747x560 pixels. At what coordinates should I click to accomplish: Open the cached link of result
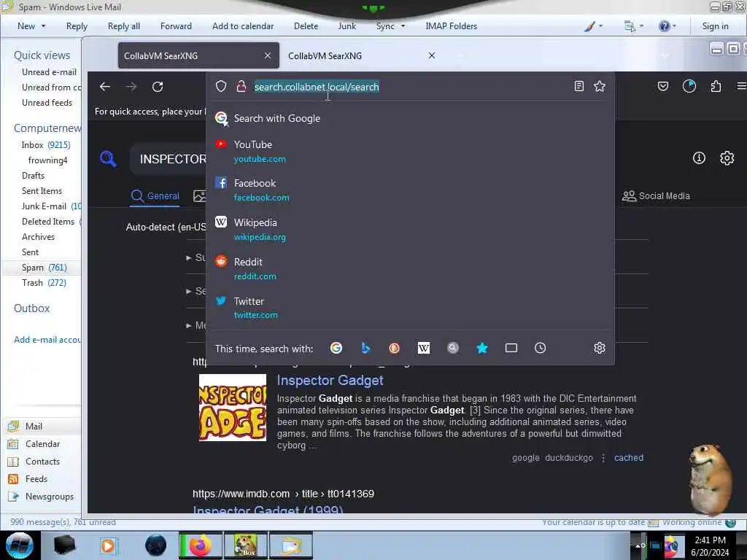628,458
